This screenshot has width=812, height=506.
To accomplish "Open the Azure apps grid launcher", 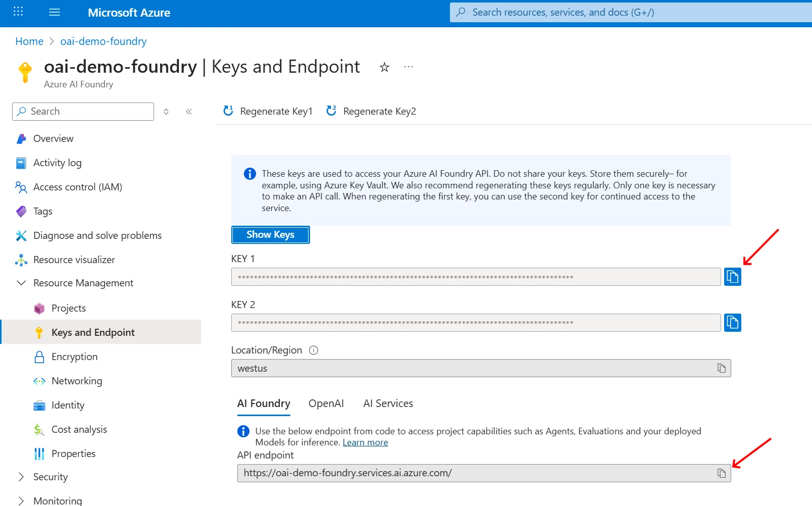I will click(x=18, y=12).
